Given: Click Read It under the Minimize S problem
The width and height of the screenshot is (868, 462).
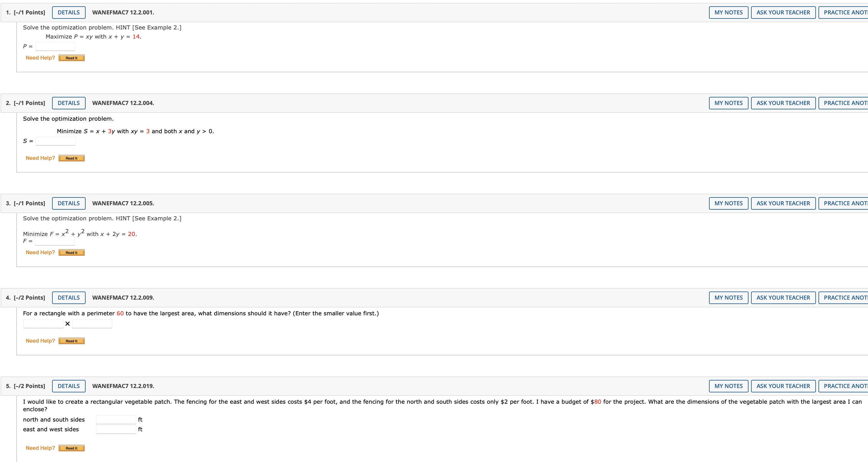Looking at the screenshot, I should 71,158.
